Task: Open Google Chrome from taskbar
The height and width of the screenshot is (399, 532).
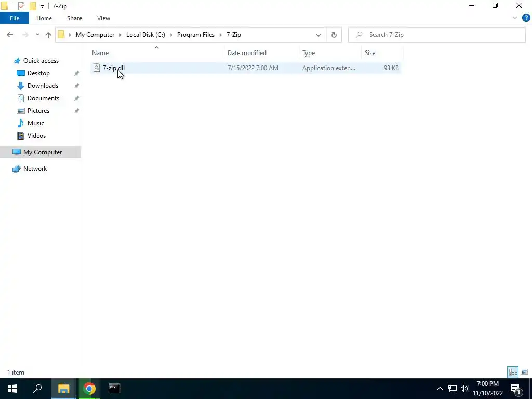Action: [89, 389]
